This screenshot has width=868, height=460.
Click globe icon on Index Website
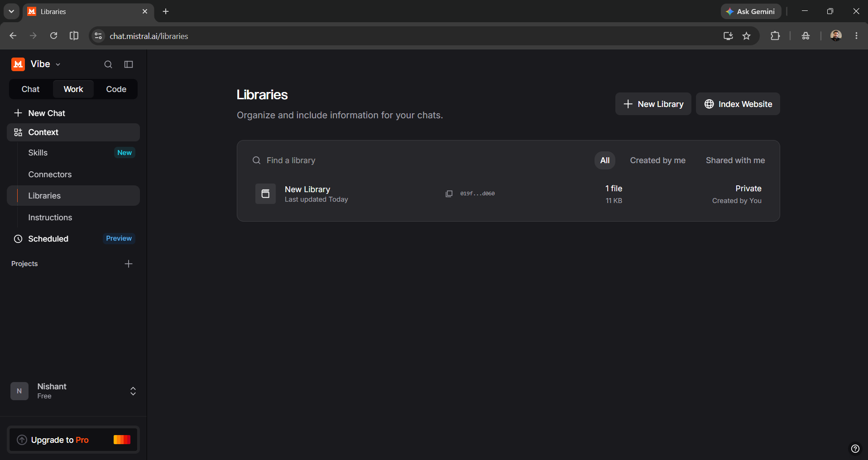(x=709, y=104)
